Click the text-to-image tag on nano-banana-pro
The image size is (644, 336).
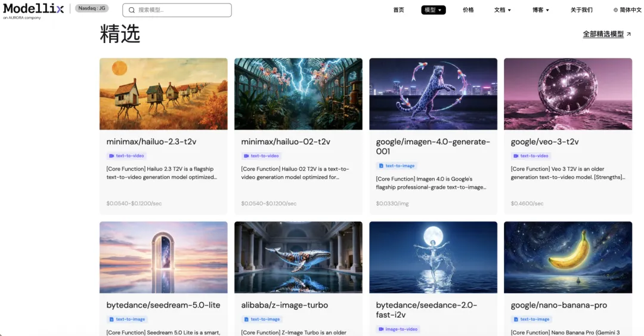pos(531,319)
